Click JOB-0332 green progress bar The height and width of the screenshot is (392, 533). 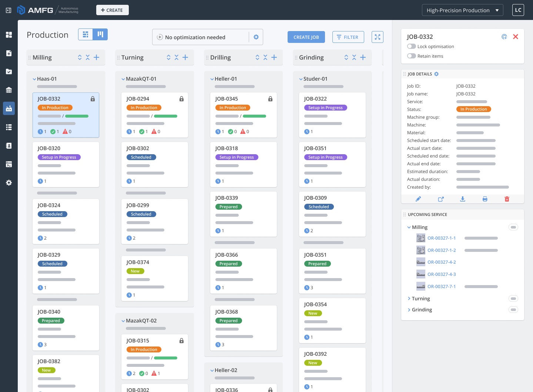tap(77, 116)
